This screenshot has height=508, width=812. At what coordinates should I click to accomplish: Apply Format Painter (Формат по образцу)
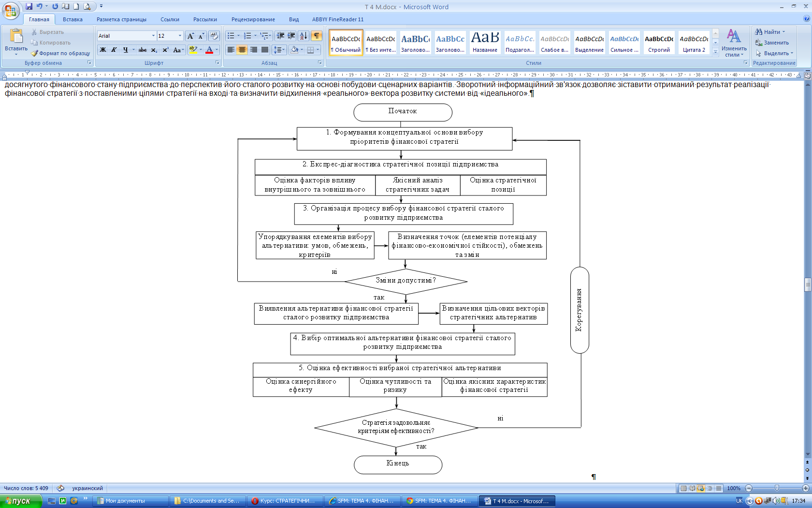60,53
